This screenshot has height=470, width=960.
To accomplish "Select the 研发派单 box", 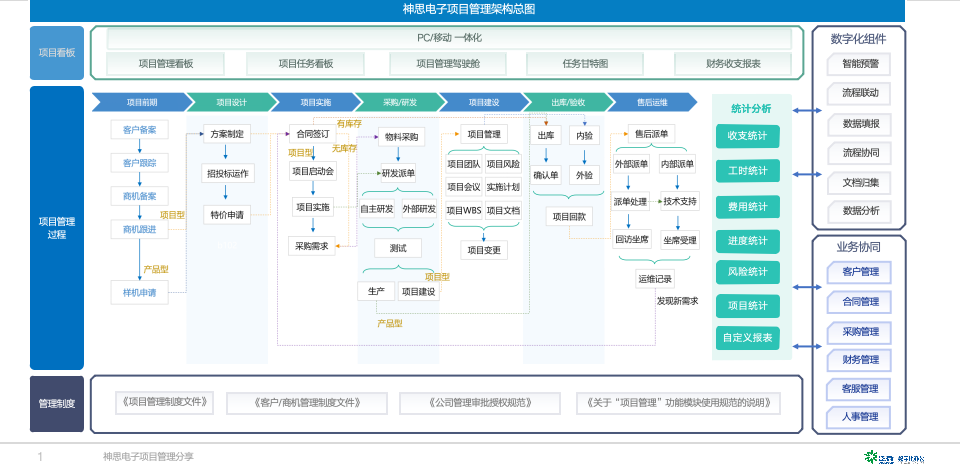I will [x=399, y=173].
